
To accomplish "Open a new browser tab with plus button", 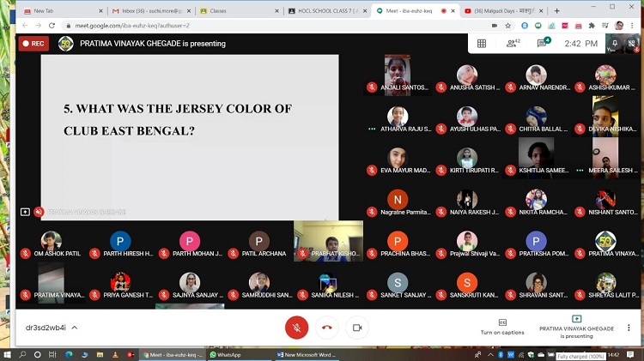I will (556, 11).
